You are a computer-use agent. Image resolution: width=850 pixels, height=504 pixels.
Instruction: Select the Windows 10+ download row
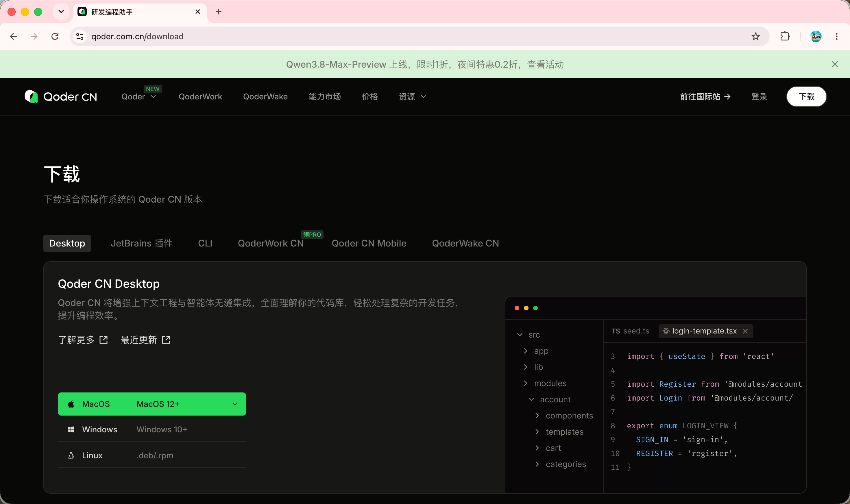click(152, 430)
